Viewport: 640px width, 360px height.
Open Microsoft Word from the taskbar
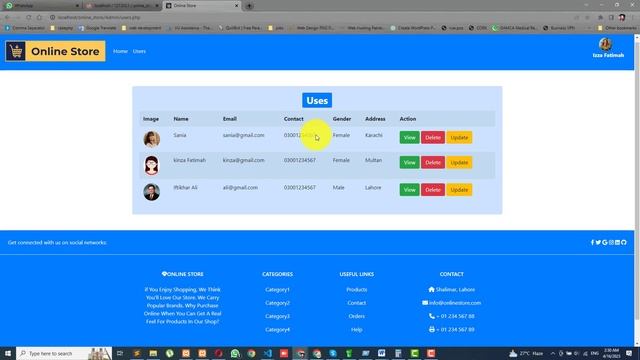[x=381, y=353]
